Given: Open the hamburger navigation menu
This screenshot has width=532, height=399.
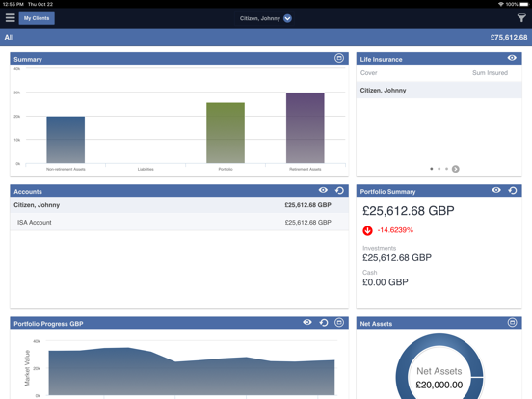Looking at the screenshot, I should pyautogui.click(x=11, y=18).
